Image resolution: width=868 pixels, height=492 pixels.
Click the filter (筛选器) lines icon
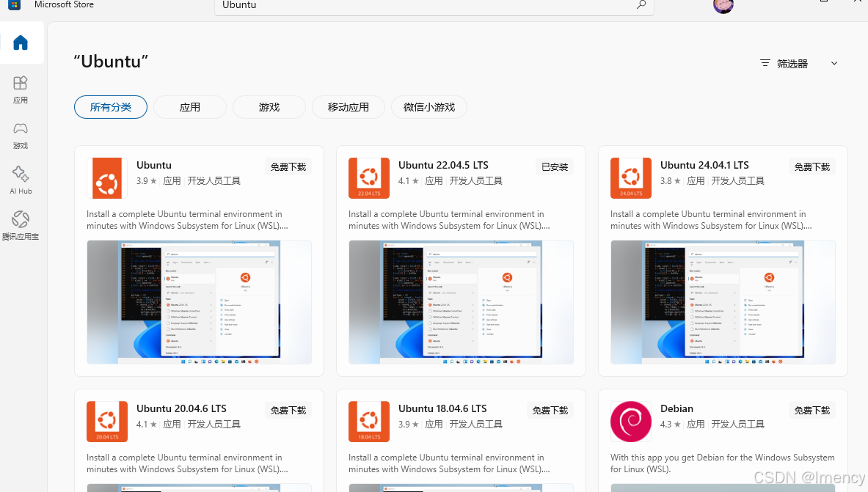tap(765, 63)
